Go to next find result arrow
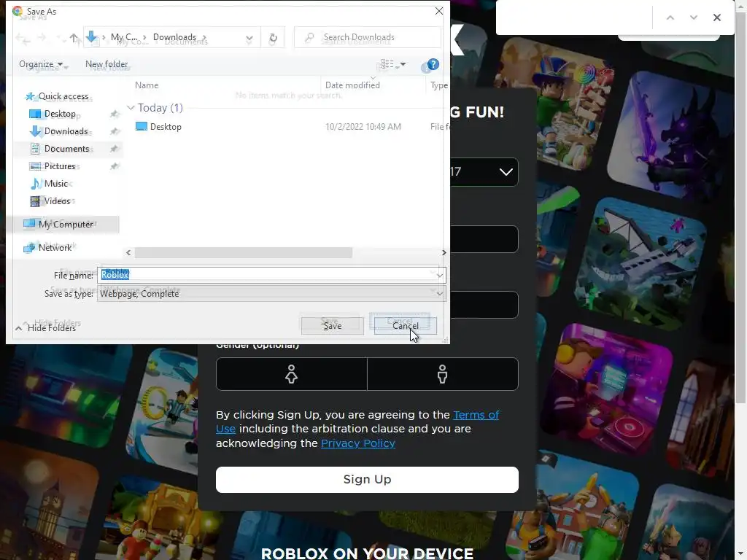This screenshot has height=560, width=747. tap(694, 17)
